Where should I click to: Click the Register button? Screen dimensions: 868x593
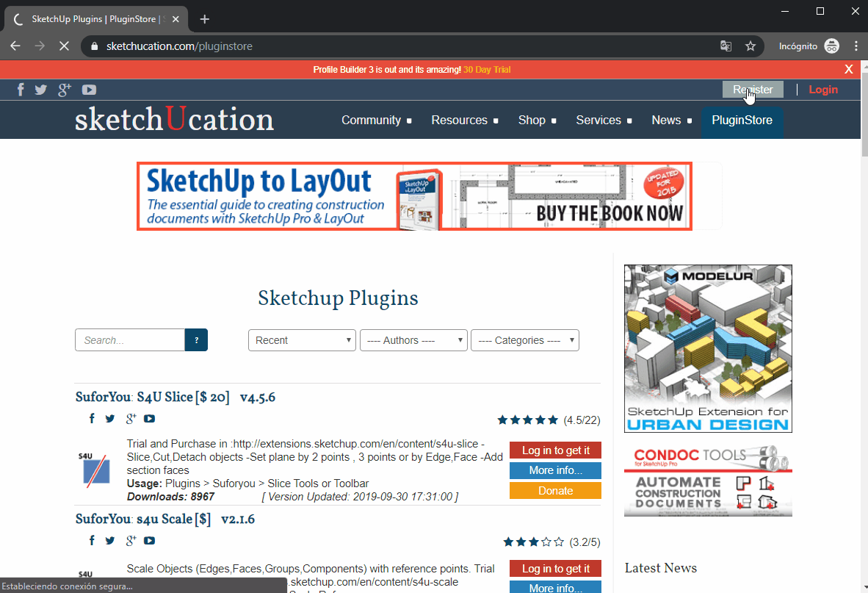tap(753, 89)
